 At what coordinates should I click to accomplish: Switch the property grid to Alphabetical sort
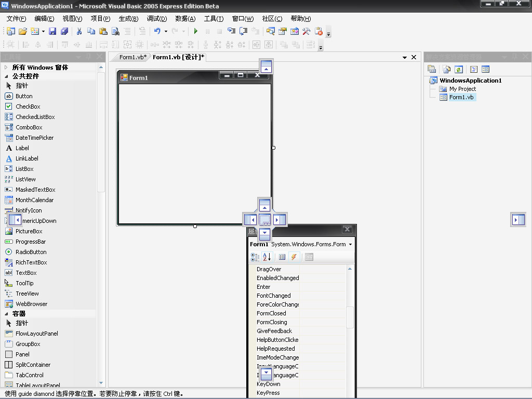(x=267, y=257)
